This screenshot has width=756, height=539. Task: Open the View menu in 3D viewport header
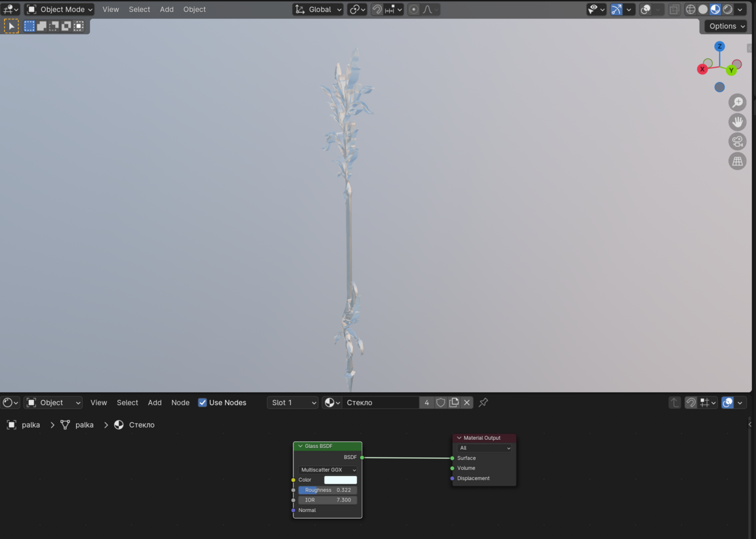(x=110, y=9)
